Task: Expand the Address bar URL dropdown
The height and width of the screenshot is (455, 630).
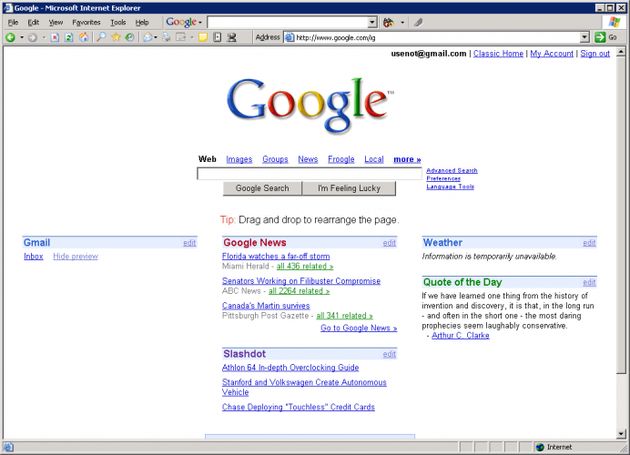Action: (x=585, y=38)
